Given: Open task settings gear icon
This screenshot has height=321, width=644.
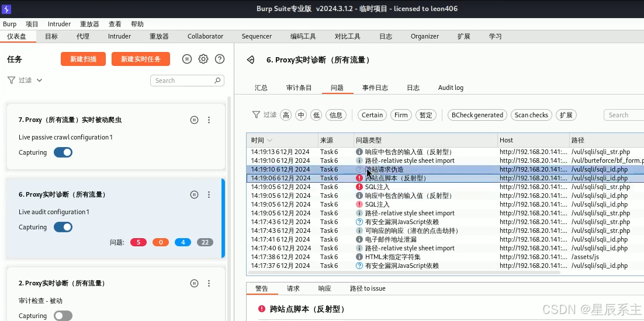Looking at the screenshot, I should [x=203, y=59].
